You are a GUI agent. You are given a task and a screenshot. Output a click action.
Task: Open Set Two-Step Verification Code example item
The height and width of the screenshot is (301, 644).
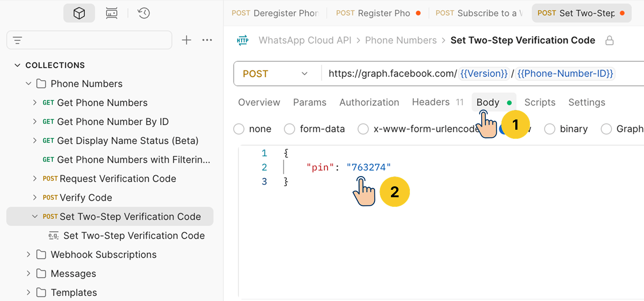pyautogui.click(x=134, y=236)
